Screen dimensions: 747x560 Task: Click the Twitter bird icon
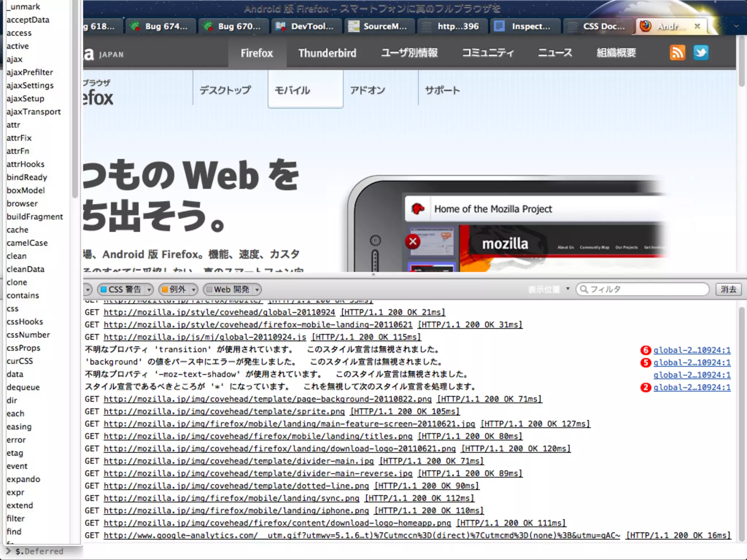701,53
